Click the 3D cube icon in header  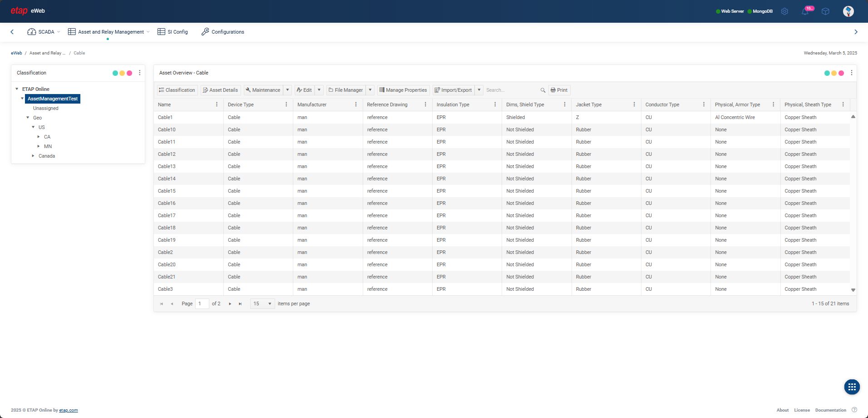click(x=825, y=11)
